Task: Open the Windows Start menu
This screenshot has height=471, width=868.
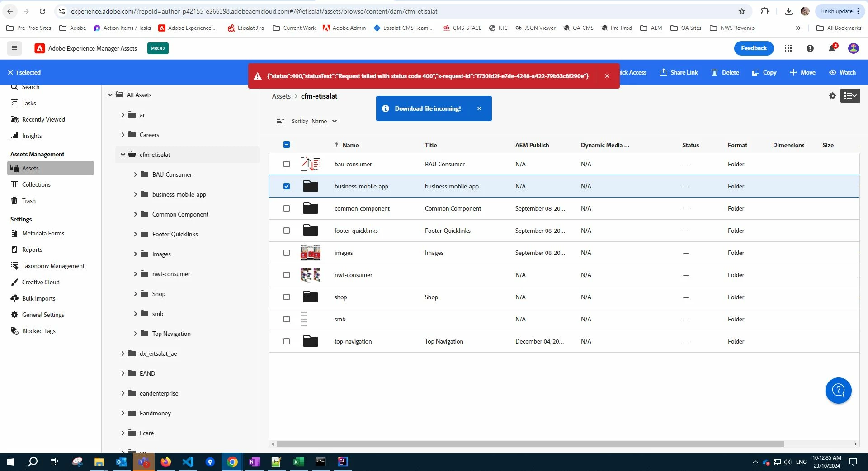Action: coord(11,462)
